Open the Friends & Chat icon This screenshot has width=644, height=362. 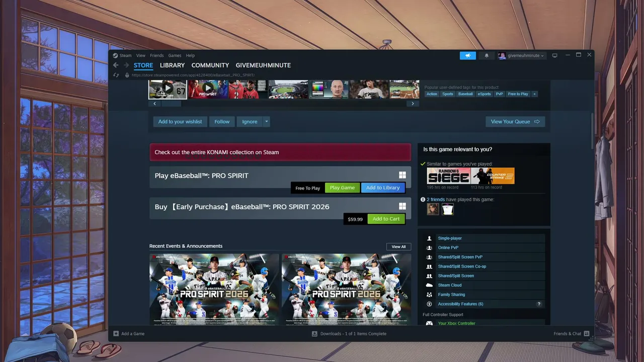[x=587, y=333]
